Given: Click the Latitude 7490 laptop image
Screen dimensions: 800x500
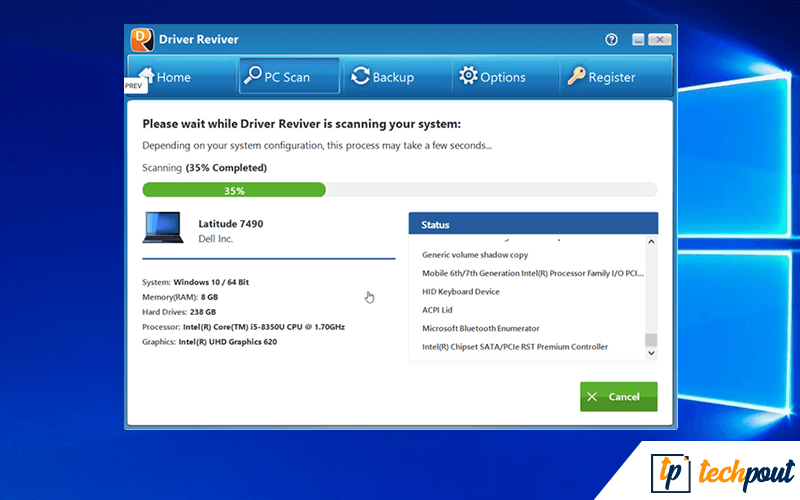Looking at the screenshot, I should coord(162,228).
